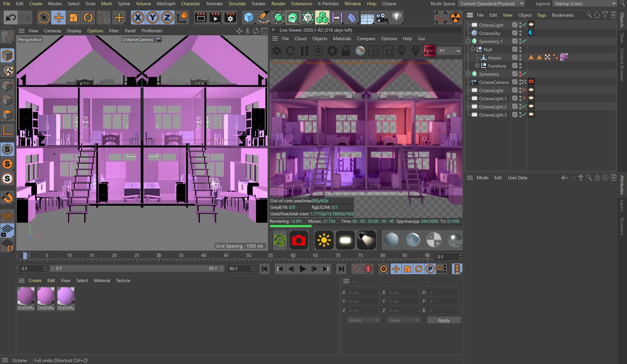627x364 pixels.
Task: Click the Apply button
Action: tap(443, 320)
